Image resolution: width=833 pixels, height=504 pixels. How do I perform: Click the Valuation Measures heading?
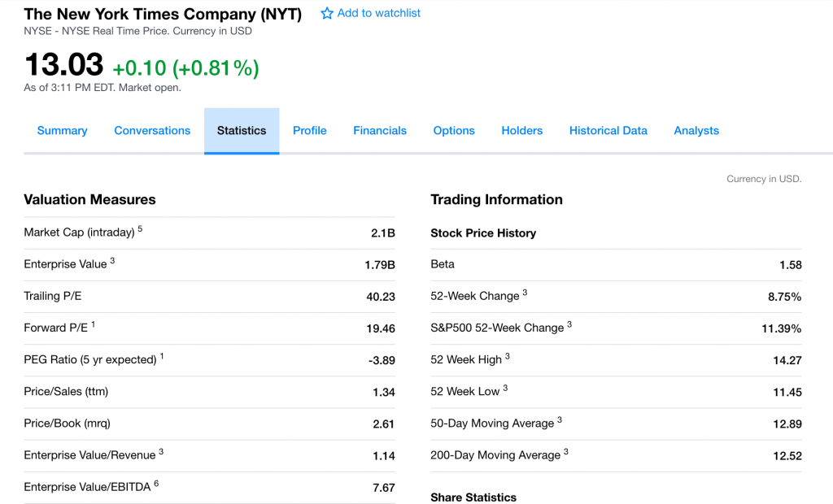(89, 200)
